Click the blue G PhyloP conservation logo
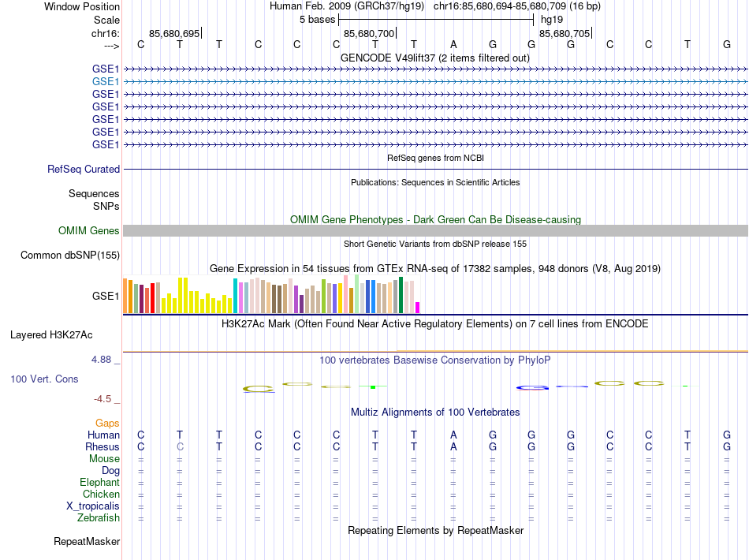The width and height of the screenshot is (749, 560). coord(532,387)
